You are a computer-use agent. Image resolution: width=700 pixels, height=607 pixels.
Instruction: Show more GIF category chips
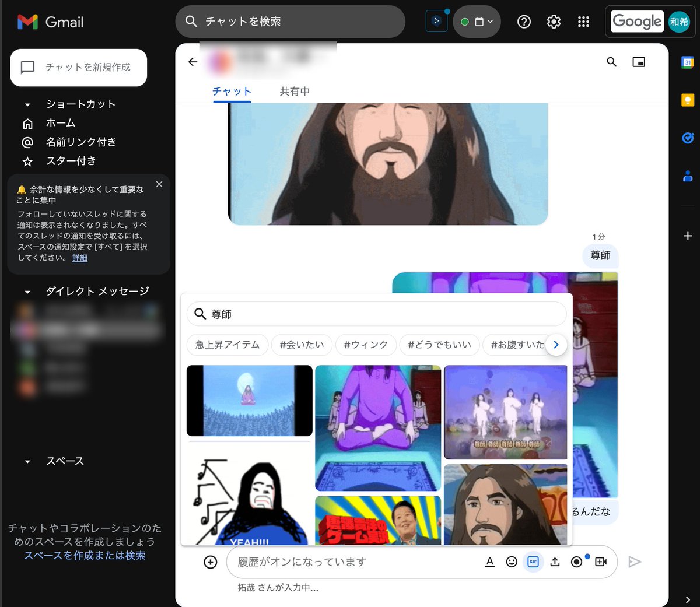point(556,345)
